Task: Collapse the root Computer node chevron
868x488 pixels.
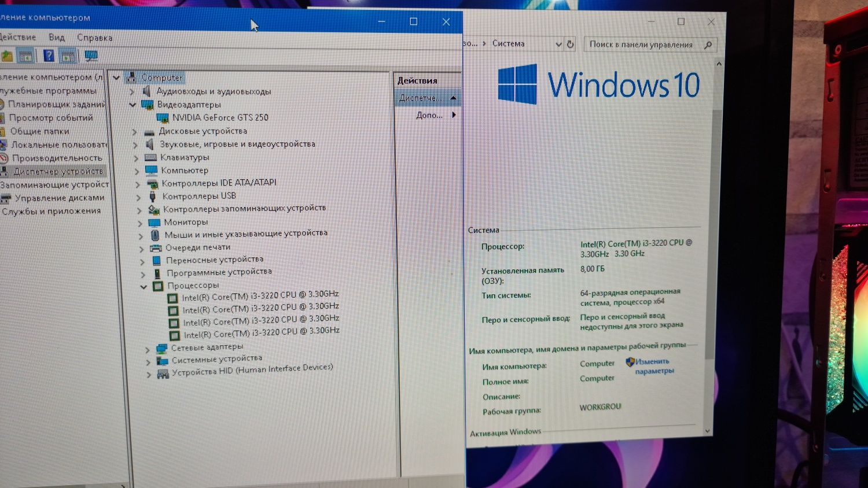Action: tap(116, 77)
